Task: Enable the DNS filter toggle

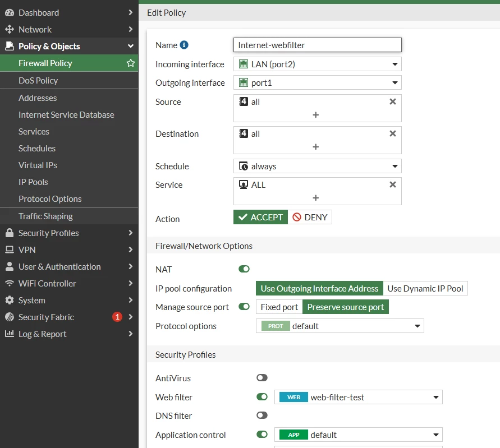Action: coord(262,415)
